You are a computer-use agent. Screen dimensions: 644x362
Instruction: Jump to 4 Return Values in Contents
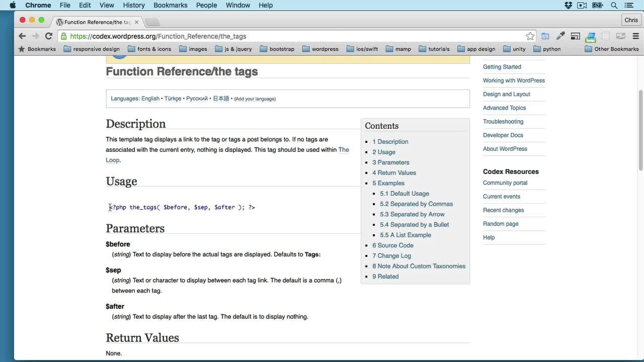pyautogui.click(x=394, y=173)
